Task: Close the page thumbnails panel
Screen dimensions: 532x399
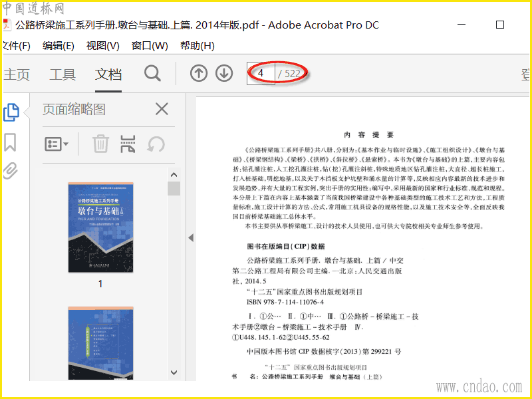Action: pos(162,109)
